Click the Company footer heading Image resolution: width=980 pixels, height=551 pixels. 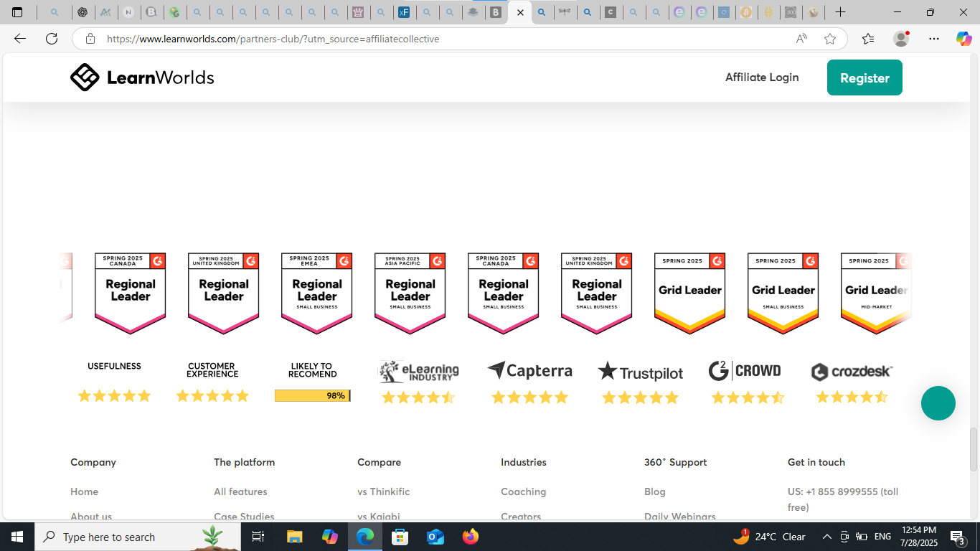pyautogui.click(x=93, y=462)
